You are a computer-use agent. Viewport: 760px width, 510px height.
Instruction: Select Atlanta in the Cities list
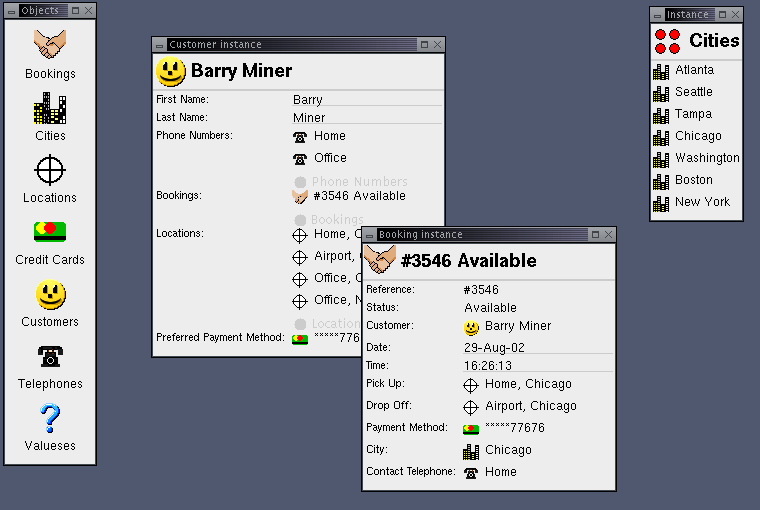click(x=694, y=70)
